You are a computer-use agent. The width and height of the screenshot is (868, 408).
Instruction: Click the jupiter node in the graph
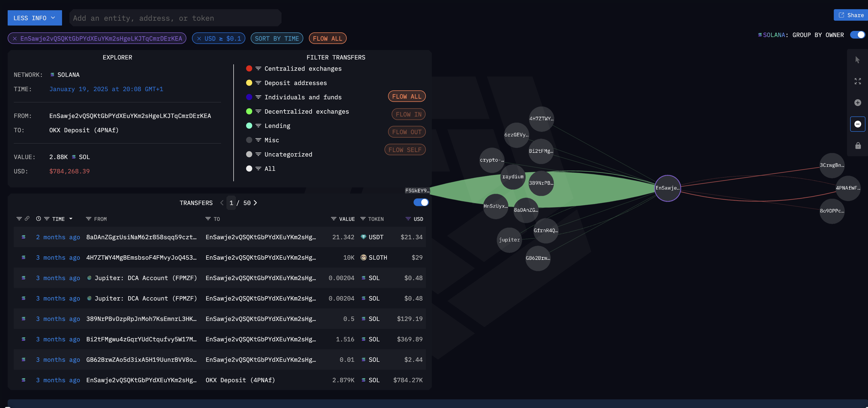(509, 240)
